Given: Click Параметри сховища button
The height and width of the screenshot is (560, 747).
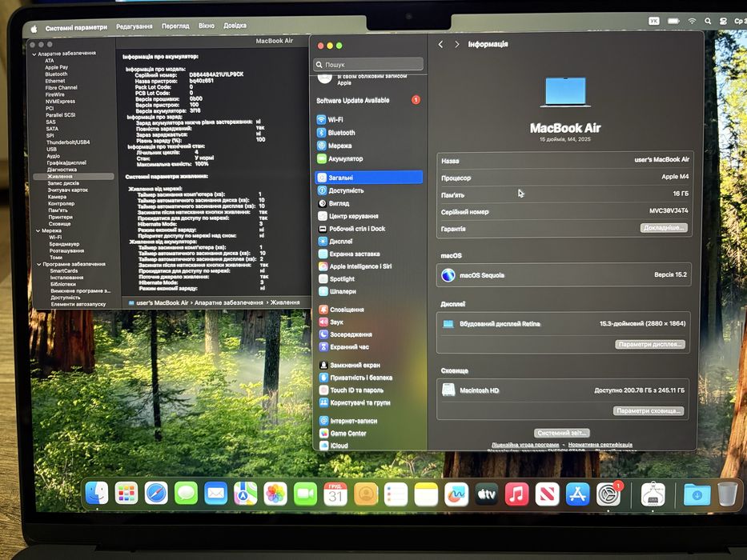Looking at the screenshot, I should click(x=649, y=410).
